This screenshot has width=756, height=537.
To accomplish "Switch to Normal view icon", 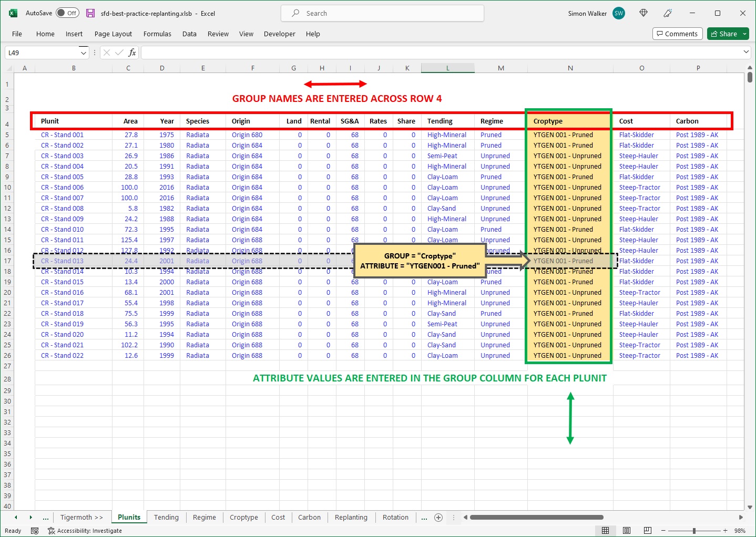I will click(x=606, y=531).
